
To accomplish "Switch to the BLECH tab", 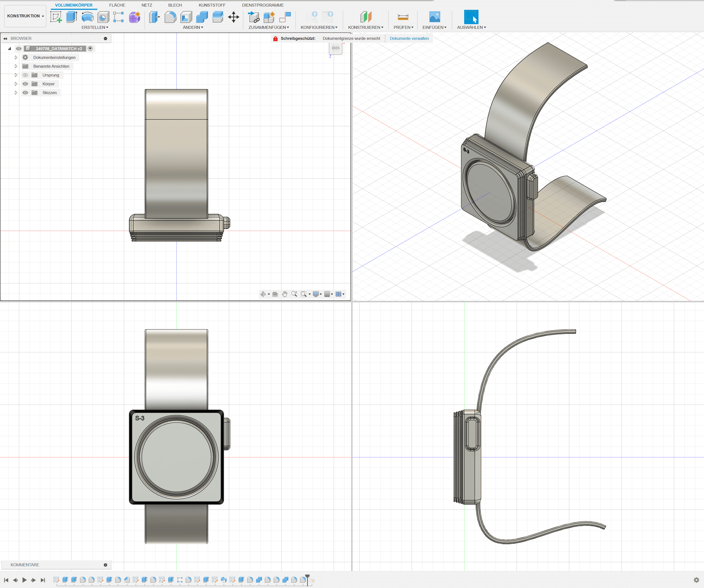I will pos(175,5).
